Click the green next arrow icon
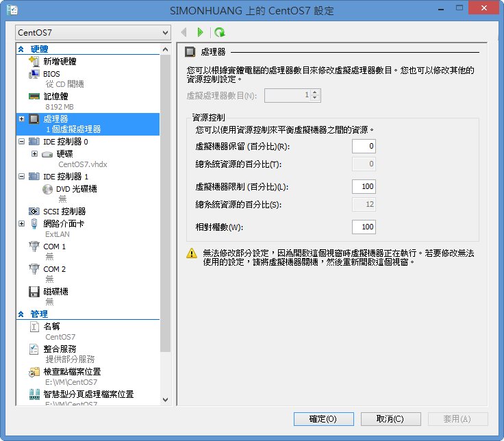This screenshot has height=441, width=504. 200,32
